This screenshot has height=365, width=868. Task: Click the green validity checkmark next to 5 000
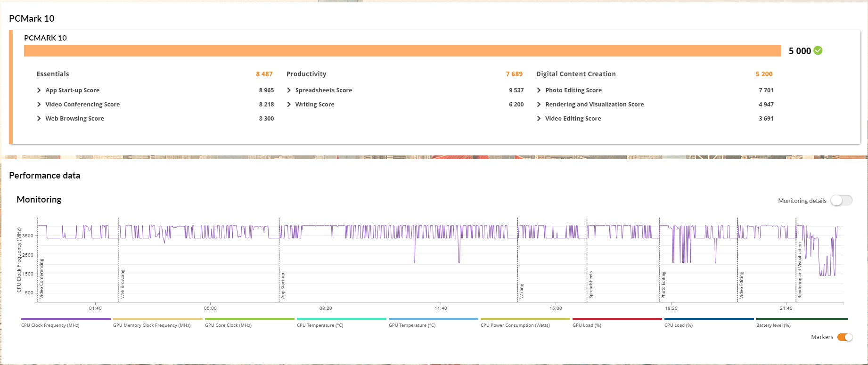(x=818, y=51)
